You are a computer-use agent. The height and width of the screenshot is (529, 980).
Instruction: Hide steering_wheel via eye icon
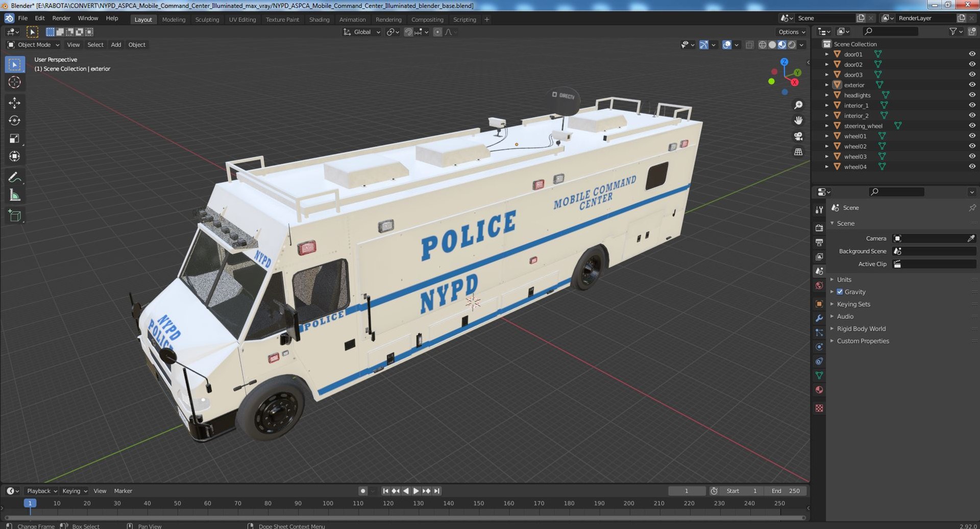(972, 126)
